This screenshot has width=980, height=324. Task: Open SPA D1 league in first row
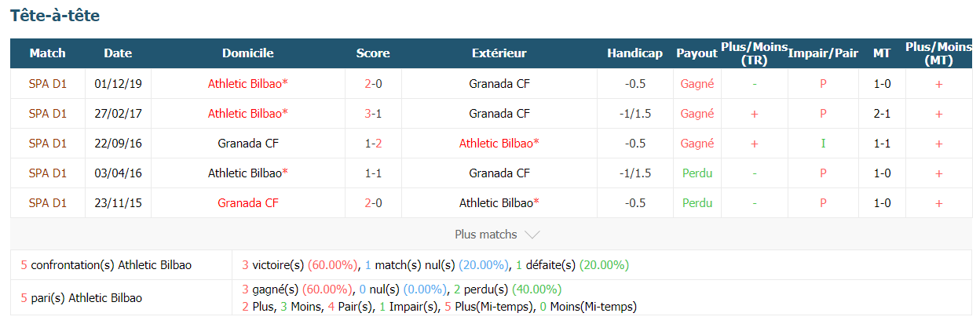coord(48,83)
